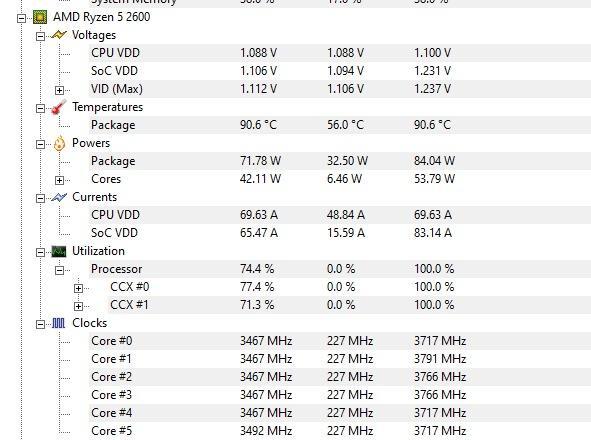Click the blue Currents waveform icon
This screenshot has width=591, height=440.
click(59, 197)
